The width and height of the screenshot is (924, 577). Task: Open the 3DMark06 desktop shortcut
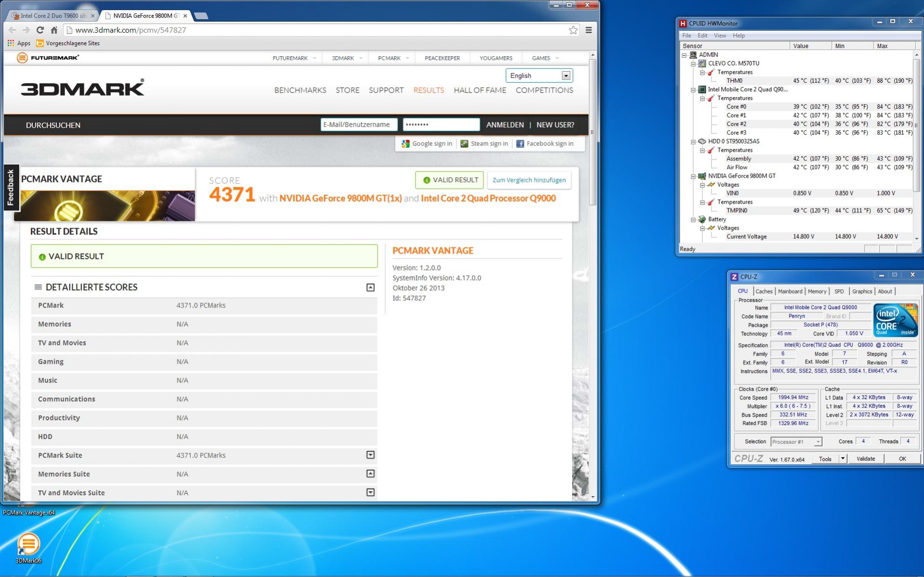28,548
